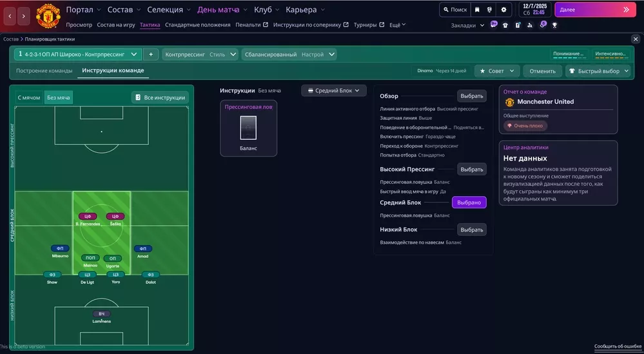
Task: Open the bookmark flag icon
Action: pos(477,10)
